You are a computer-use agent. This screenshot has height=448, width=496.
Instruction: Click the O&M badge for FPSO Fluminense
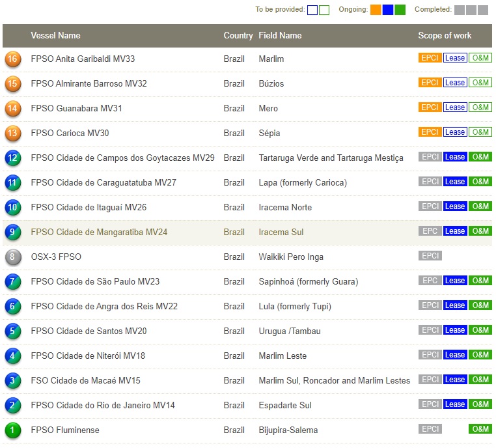(480, 429)
